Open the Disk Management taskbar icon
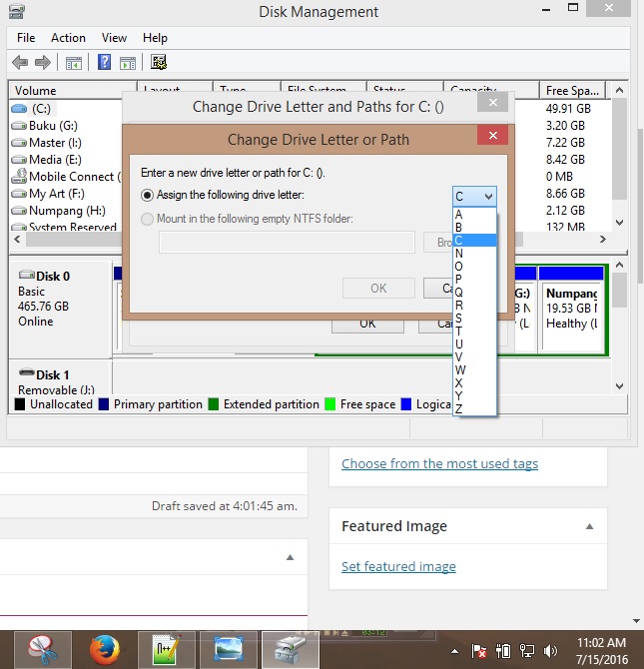Screen dimensions: 644x669 point(291,650)
